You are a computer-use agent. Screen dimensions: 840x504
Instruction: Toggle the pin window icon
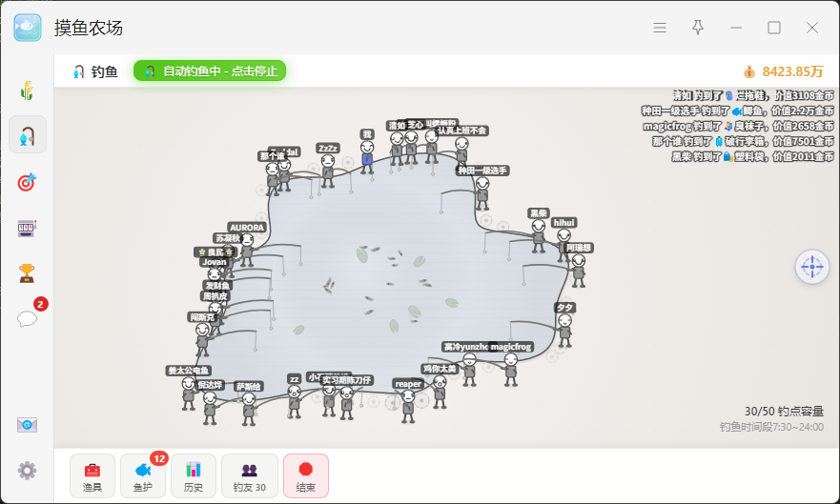click(x=698, y=28)
